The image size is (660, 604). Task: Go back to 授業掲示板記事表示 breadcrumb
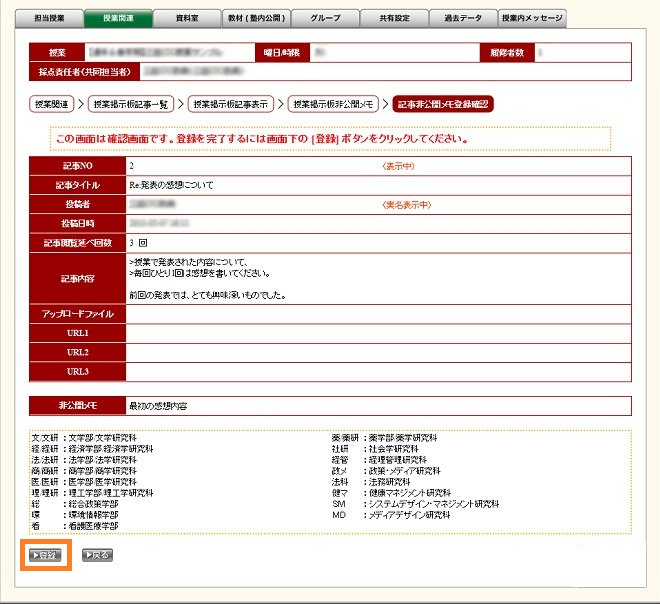pos(233,103)
